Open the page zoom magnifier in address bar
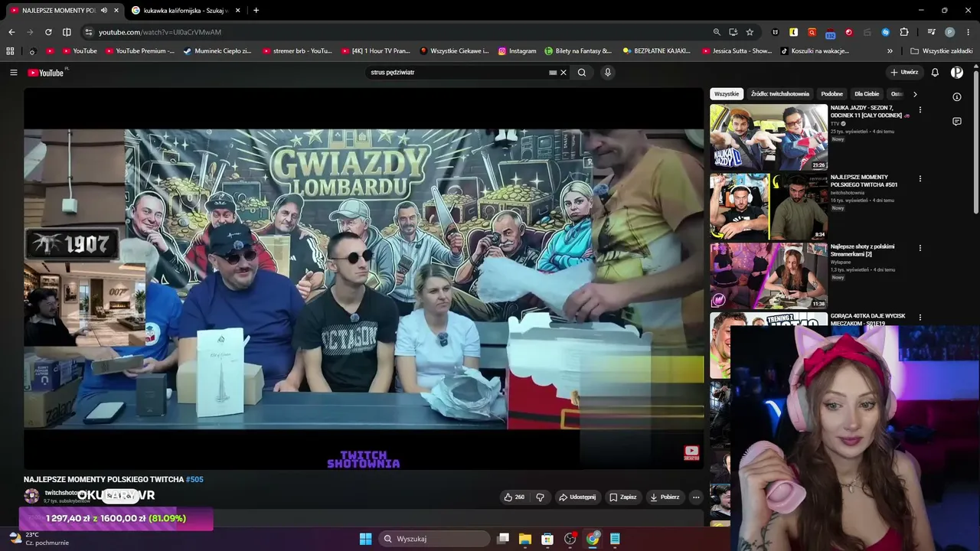The height and width of the screenshot is (551, 980). coord(717,32)
